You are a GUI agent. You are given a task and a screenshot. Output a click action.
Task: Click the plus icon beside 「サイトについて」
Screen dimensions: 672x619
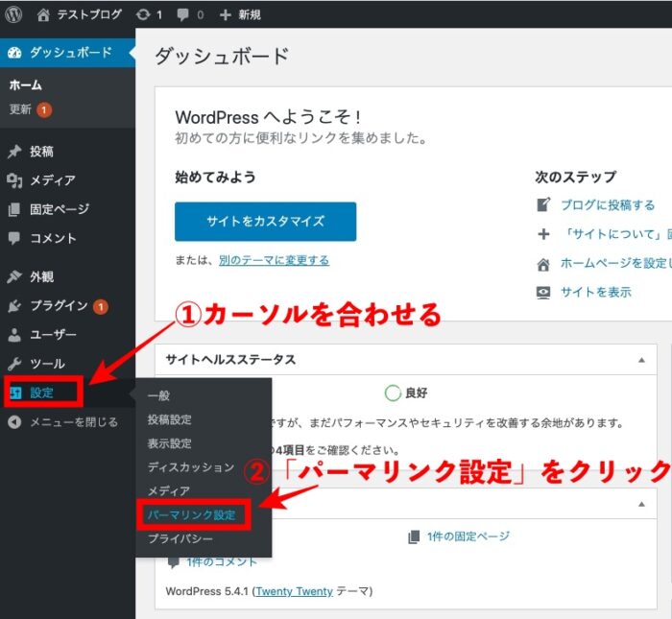pos(543,234)
